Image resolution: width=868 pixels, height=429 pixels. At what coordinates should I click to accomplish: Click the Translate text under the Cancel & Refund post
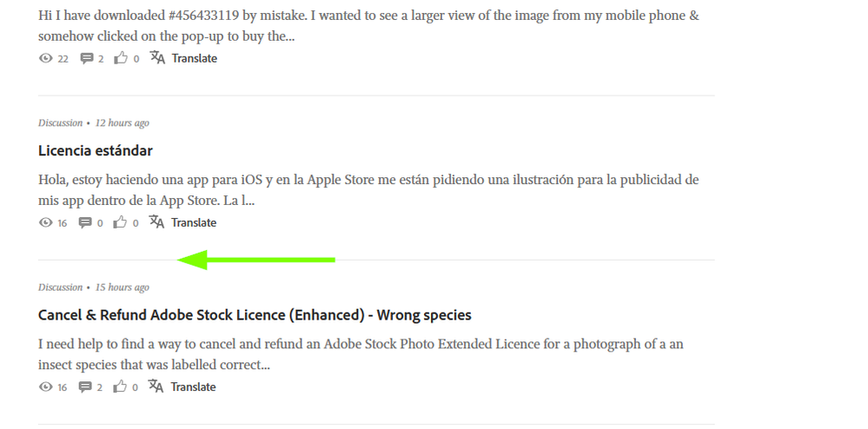coord(193,387)
